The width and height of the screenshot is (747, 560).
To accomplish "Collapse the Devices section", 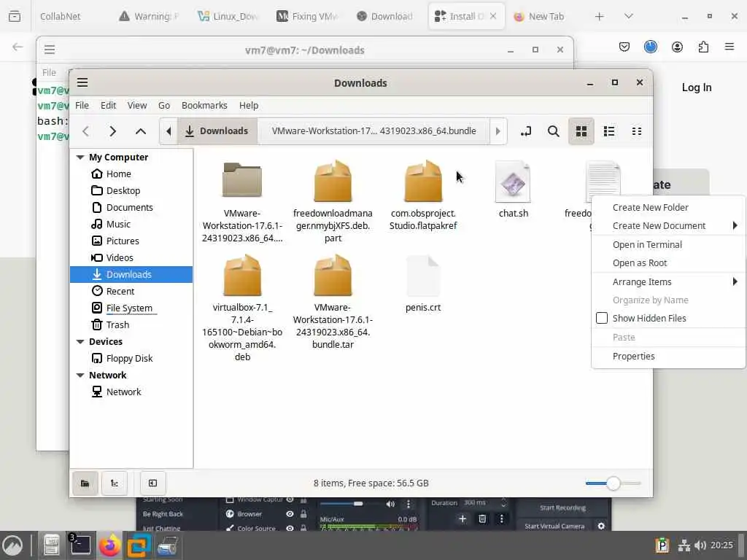I will click(x=80, y=341).
